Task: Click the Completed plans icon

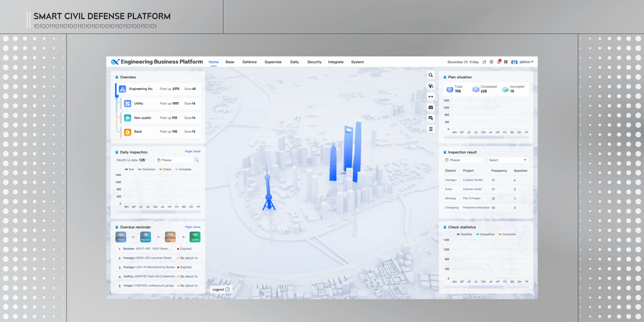Action: 476,89
